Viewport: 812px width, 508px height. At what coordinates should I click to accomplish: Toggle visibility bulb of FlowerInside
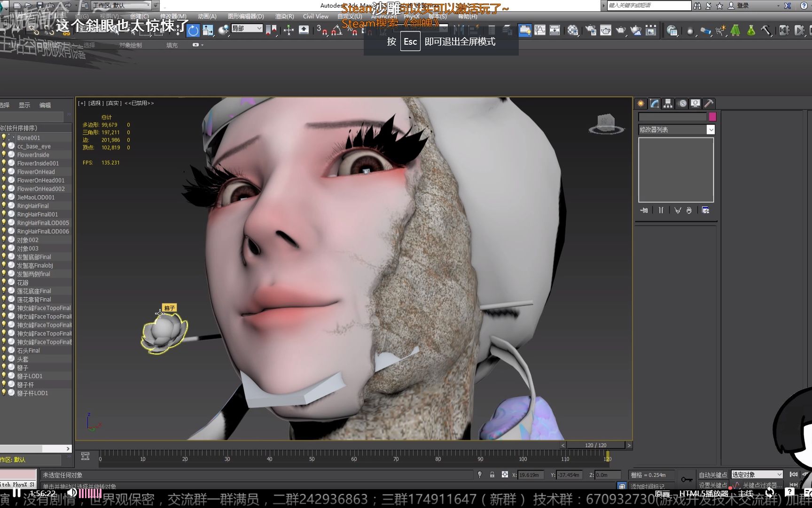coord(4,154)
